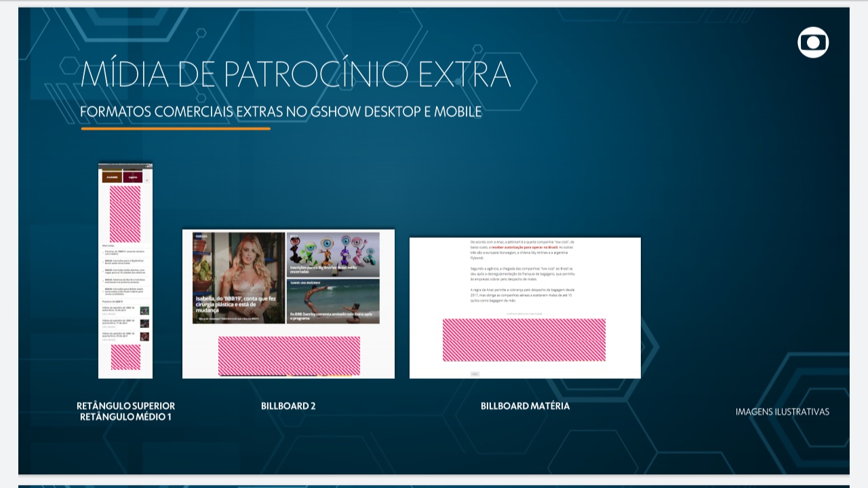Select the brown tab in mobile mockup
The height and width of the screenshot is (488, 868).
pos(112,178)
